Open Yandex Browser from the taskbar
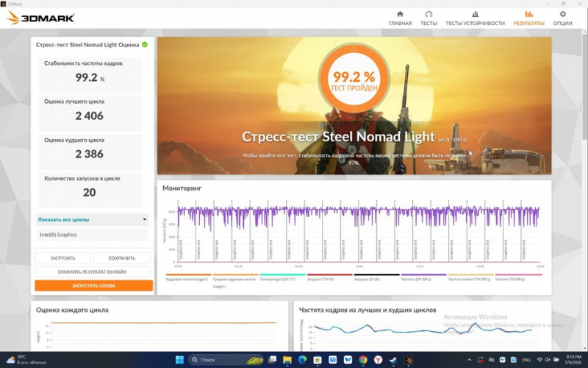Image resolution: width=588 pixels, height=368 pixels. click(378, 360)
